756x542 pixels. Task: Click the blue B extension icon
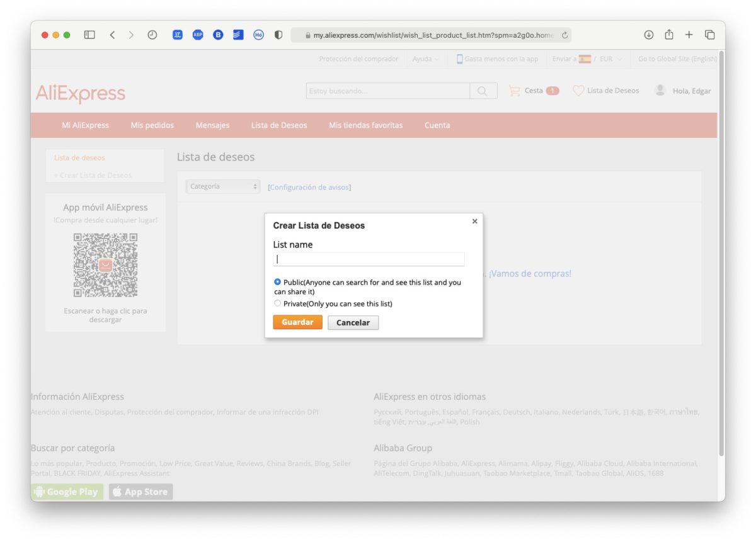point(218,35)
